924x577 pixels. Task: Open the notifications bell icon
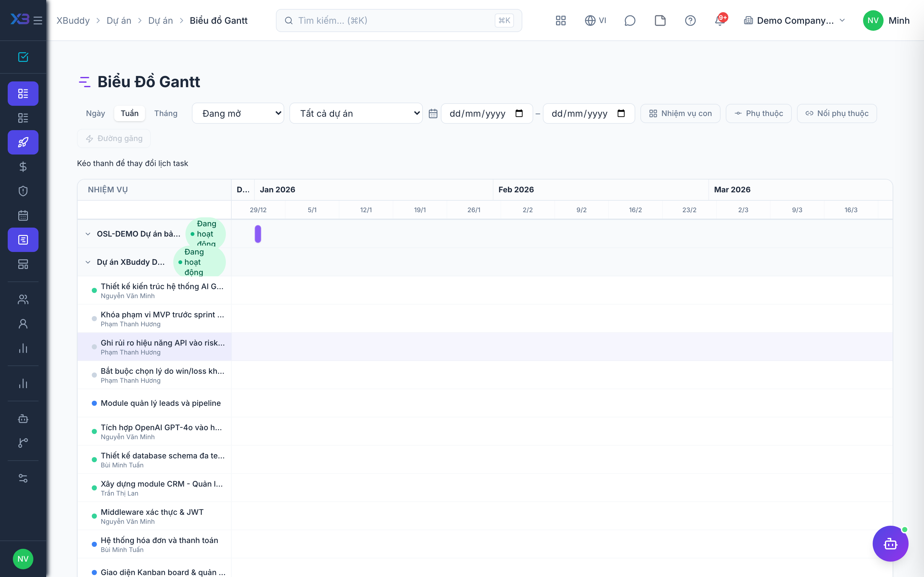(x=720, y=20)
